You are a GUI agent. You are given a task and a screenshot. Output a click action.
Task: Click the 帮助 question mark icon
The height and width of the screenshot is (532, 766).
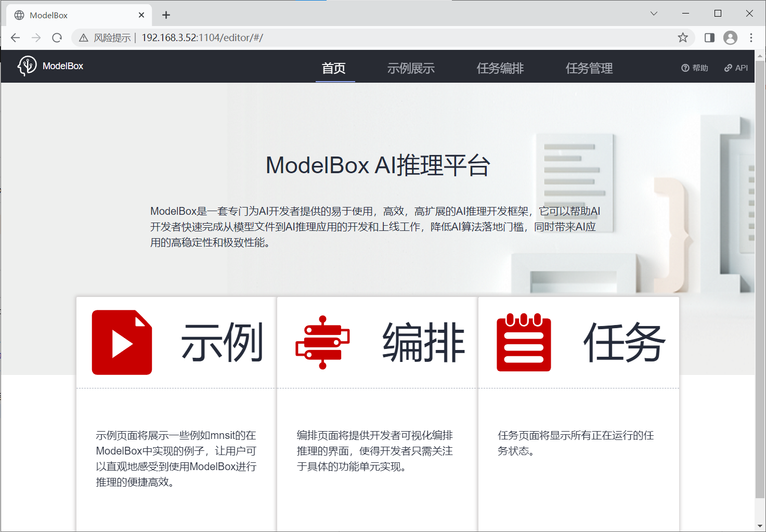[x=685, y=68]
